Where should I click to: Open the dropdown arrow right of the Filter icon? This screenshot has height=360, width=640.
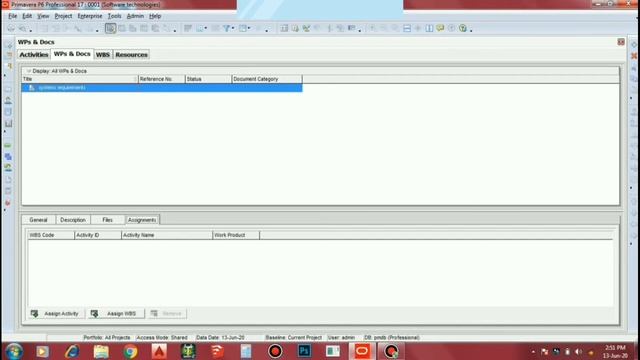click(x=249, y=28)
